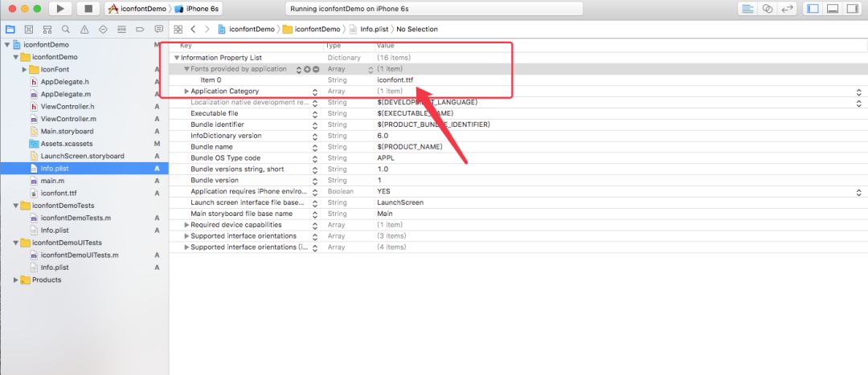This screenshot has height=375, width=868.
Task: Click the iconfont.ttf value of Item 0
Action: [395, 80]
